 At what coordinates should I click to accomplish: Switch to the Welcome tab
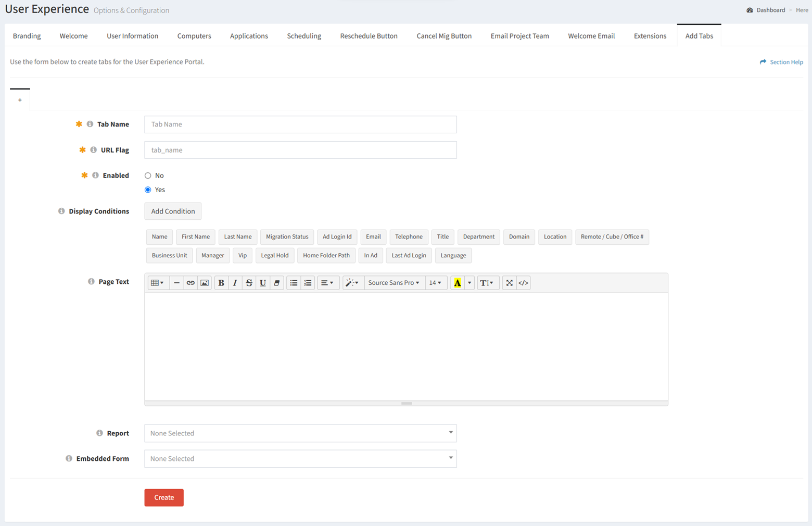73,36
